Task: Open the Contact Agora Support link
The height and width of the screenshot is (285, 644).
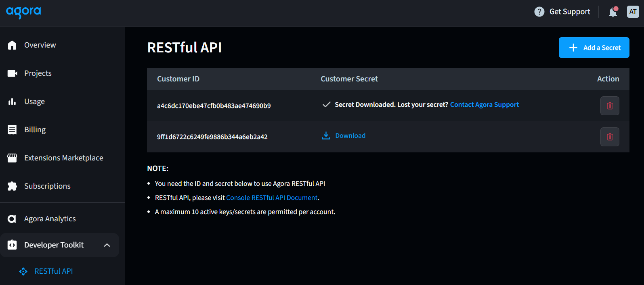Action: point(485,105)
